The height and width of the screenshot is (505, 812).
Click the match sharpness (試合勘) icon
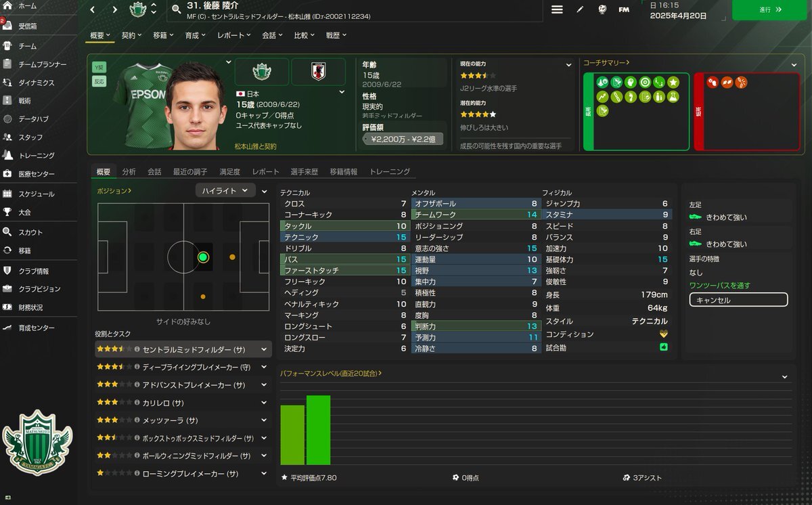pyautogui.click(x=664, y=347)
